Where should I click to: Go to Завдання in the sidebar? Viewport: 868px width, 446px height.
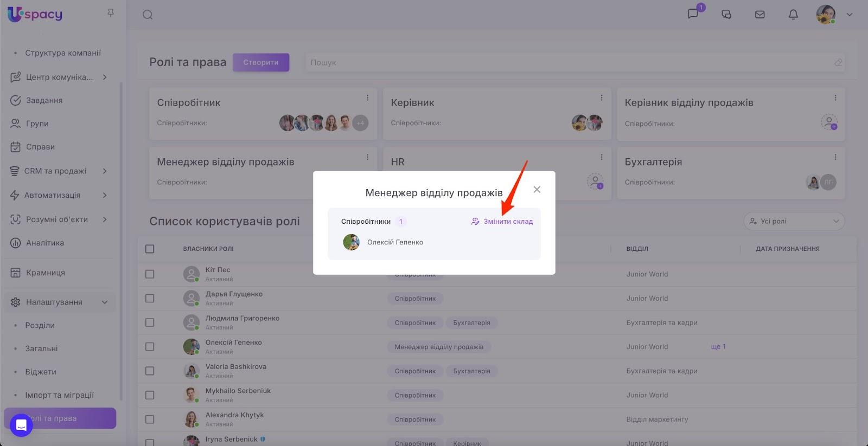pyautogui.click(x=44, y=100)
